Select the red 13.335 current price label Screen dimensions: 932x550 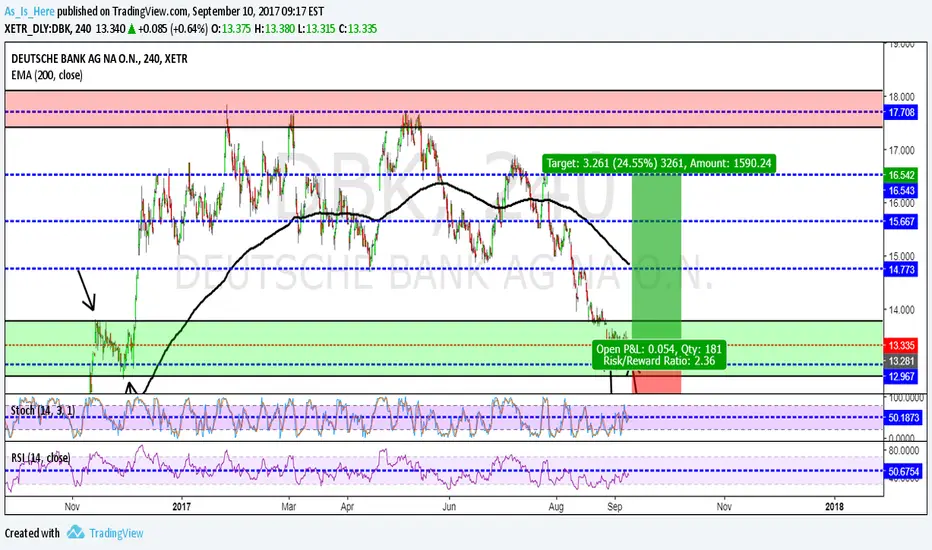(901, 345)
